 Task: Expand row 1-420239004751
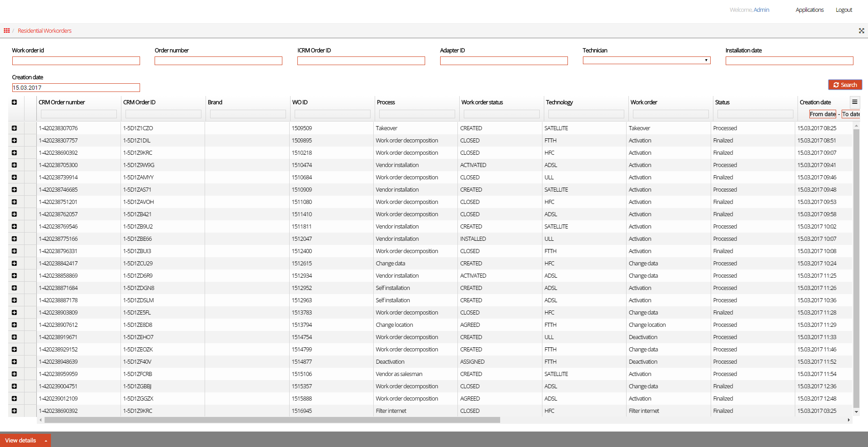coord(15,386)
